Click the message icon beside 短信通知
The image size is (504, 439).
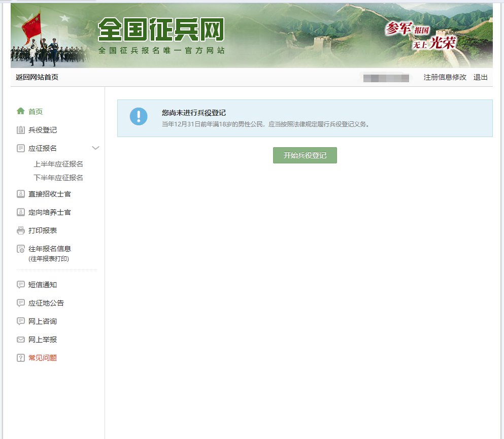point(21,285)
